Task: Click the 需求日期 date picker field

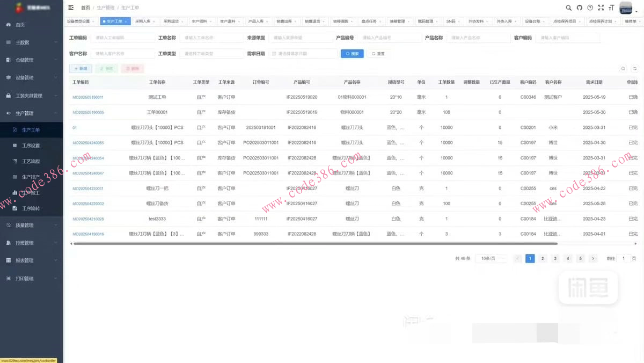Action: click(x=304, y=54)
